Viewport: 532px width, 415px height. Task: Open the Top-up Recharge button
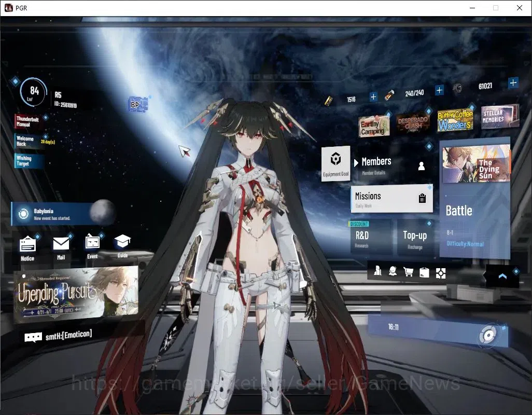pyautogui.click(x=415, y=238)
